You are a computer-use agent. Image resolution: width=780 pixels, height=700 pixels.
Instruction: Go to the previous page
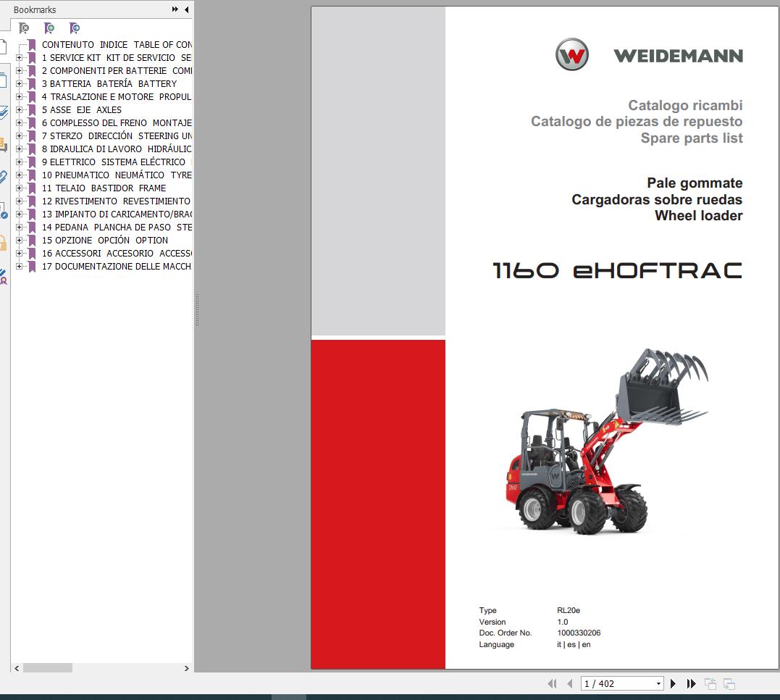tap(570, 683)
